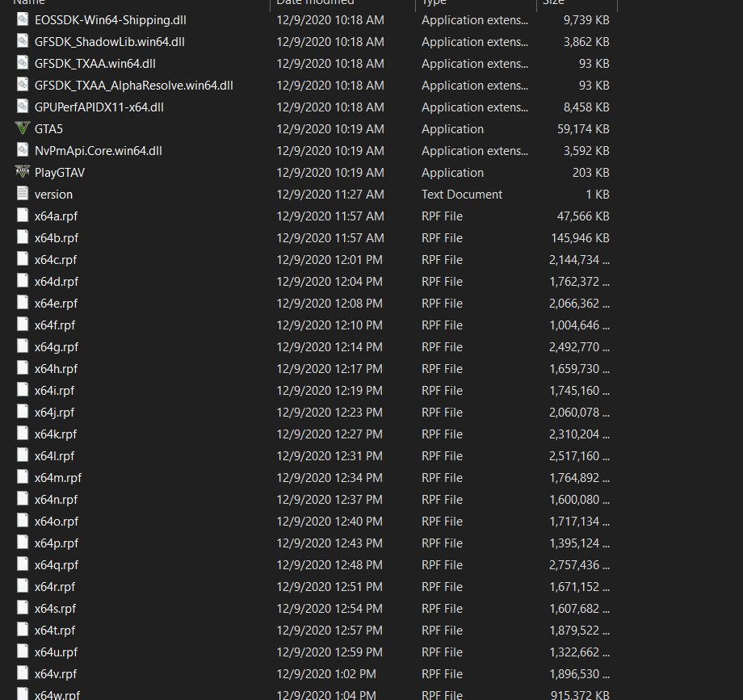Viewport: 743px width, 700px height.
Task: Click the x64d.rpf file icon
Action: pos(23,281)
